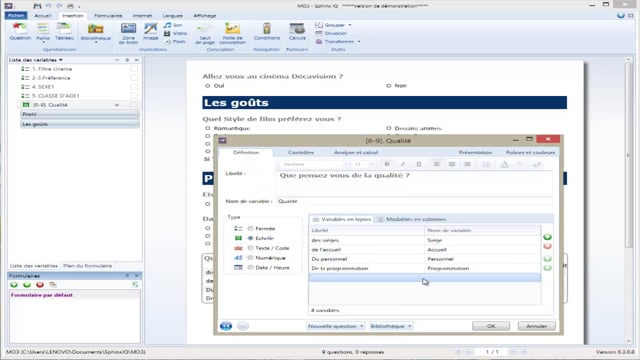Viewport: 640px width, 360px height.
Task: Click the save icon in title bar
Action: point(37,6)
